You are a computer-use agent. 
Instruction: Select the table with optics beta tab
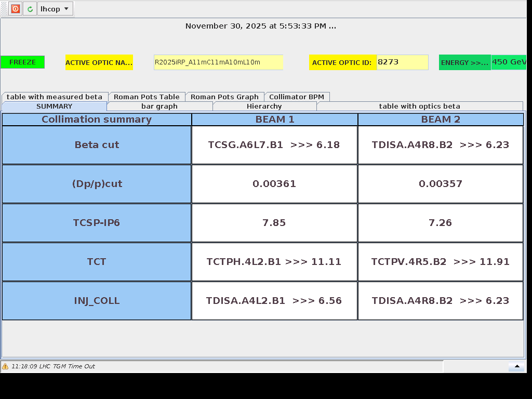[x=419, y=106]
